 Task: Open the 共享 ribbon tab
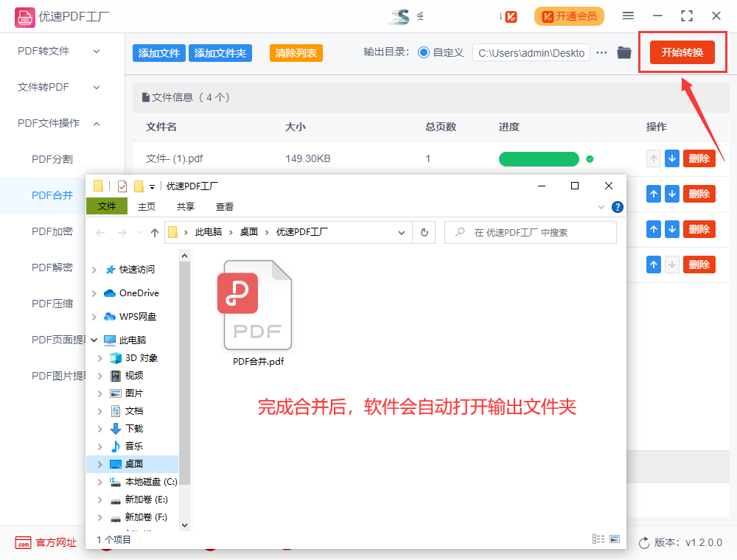186,207
